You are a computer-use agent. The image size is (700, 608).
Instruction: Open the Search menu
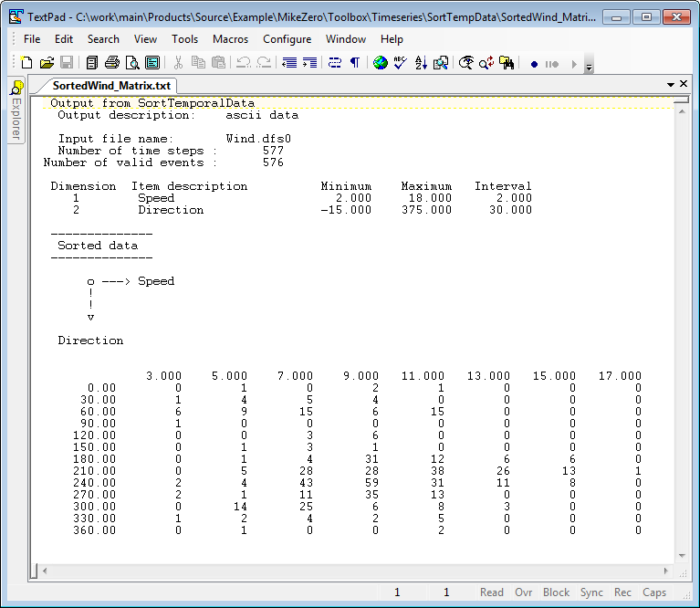coord(103,39)
